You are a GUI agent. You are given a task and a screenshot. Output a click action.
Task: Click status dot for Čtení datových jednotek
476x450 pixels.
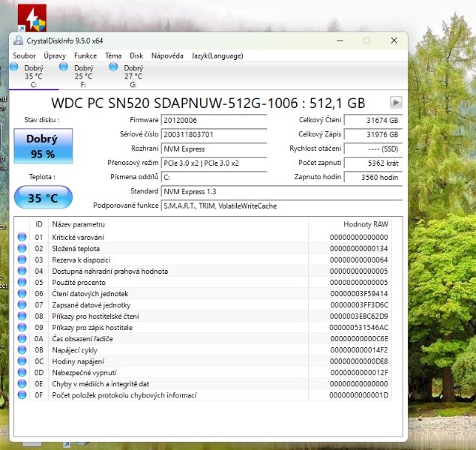pos(22,293)
